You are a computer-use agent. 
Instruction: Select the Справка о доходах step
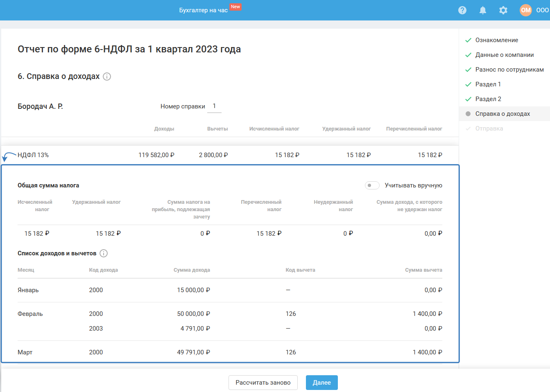pos(502,114)
